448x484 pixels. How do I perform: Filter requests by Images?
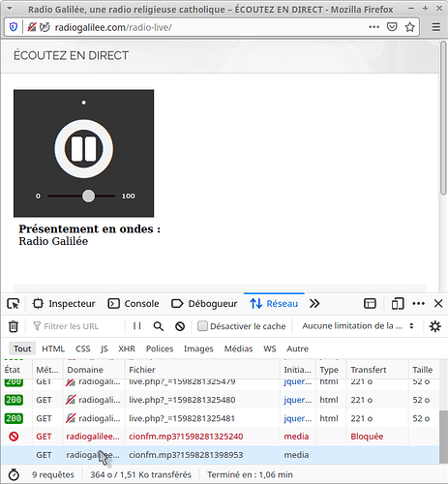pyautogui.click(x=198, y=348)
